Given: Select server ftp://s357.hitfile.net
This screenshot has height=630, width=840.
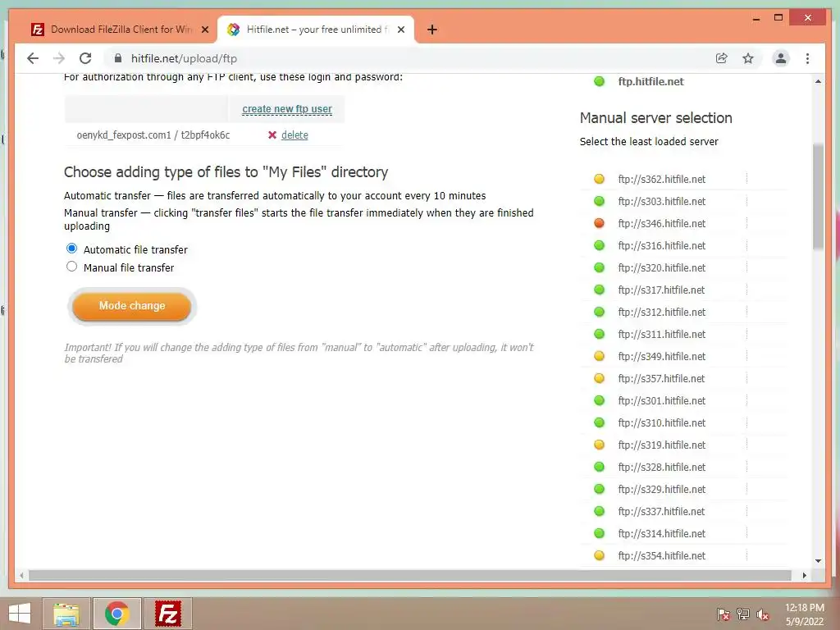Looking at the screenshot, I should (661, 378).
